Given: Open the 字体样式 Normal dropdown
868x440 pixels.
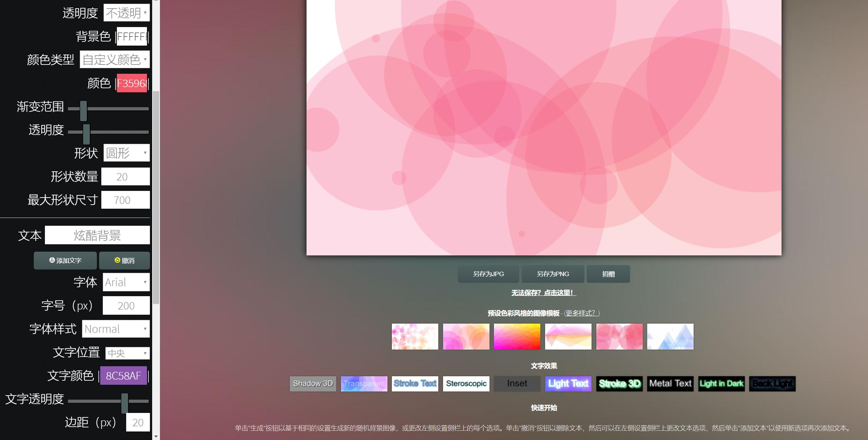Looking at the screenshot, I should pyautogui.click(x=116, y=329).
